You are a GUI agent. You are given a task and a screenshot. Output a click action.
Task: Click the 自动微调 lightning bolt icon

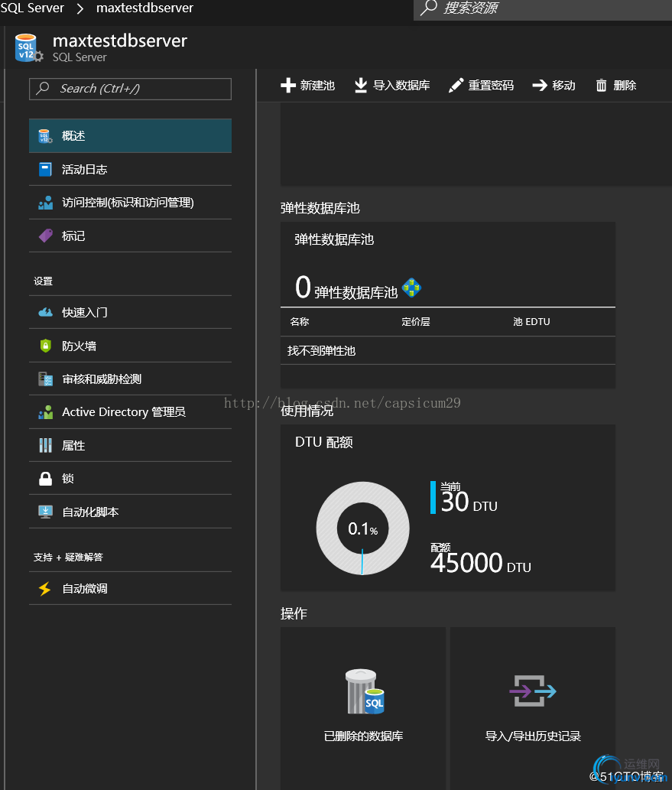pos(45,588)
